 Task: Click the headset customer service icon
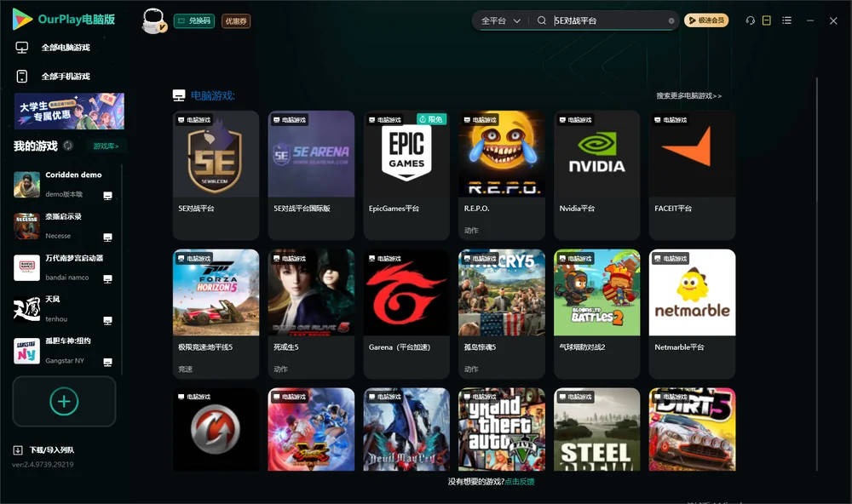click(751, 20)
